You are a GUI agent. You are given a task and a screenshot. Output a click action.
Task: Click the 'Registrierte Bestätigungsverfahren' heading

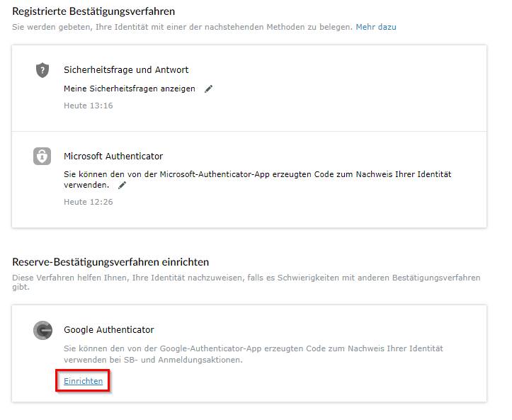click(93, 11)
